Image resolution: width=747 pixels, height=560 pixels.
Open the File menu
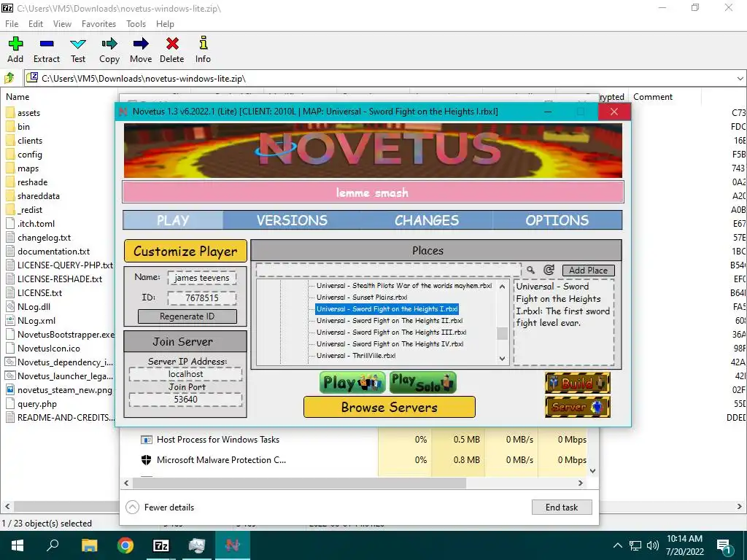12,24
